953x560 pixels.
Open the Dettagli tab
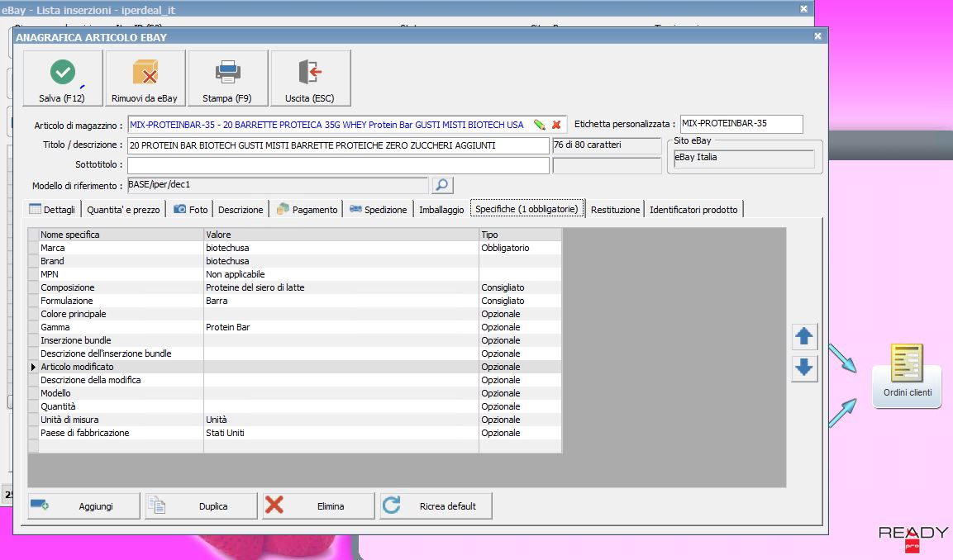(53, 210)
